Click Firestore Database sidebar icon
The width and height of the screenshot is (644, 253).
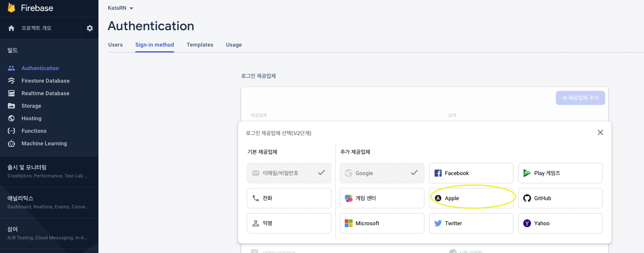(11, 81)
